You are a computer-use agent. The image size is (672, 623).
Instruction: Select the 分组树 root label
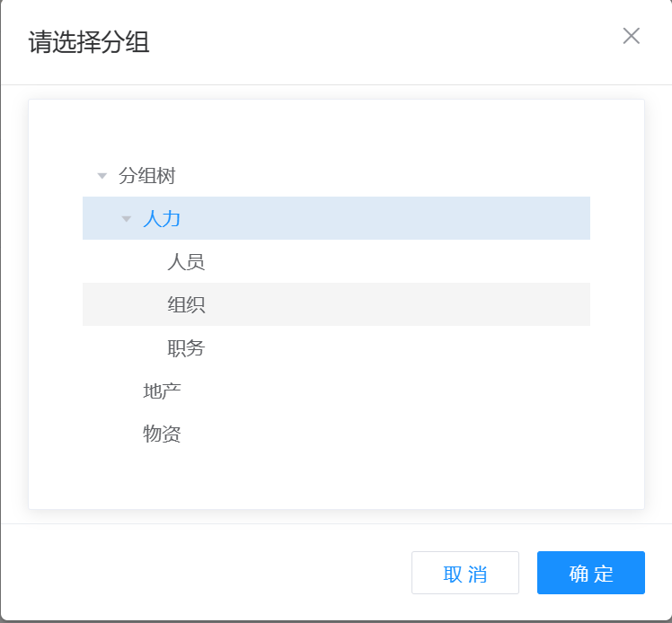click(x=146, y=176)
